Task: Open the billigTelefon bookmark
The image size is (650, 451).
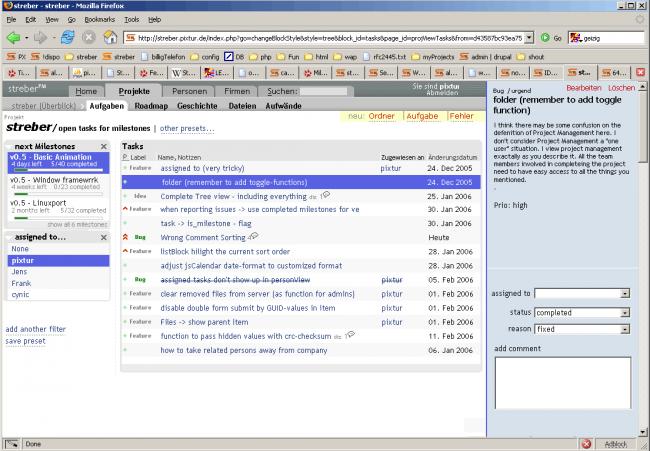Action: coord(163,57)
